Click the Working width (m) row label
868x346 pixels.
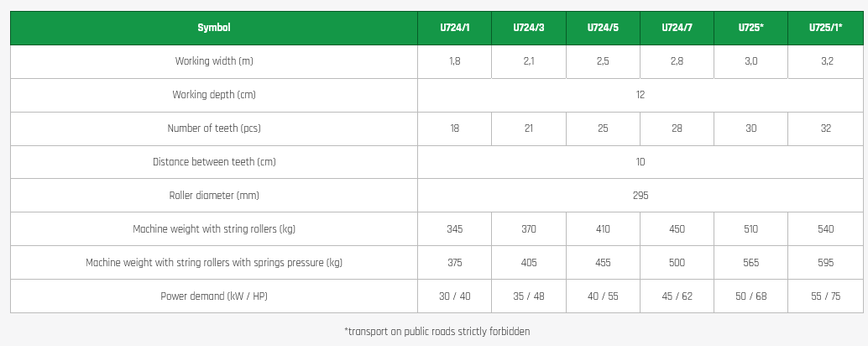(213, 61)
